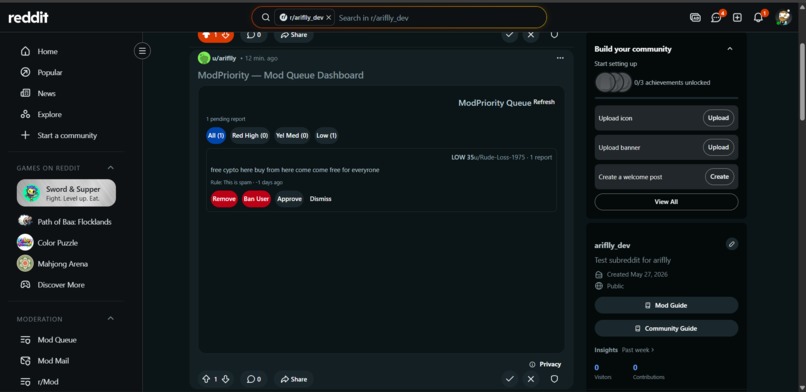806x392 pixels.
Task: Click Upload next to Upload banner
Action: click(718, 147)
